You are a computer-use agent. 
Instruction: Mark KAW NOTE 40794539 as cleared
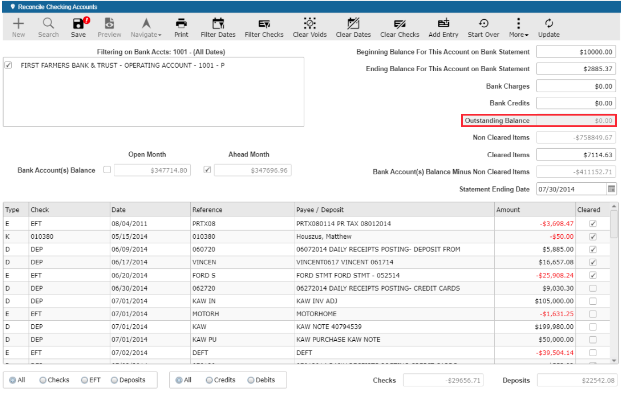click(593, 326)
